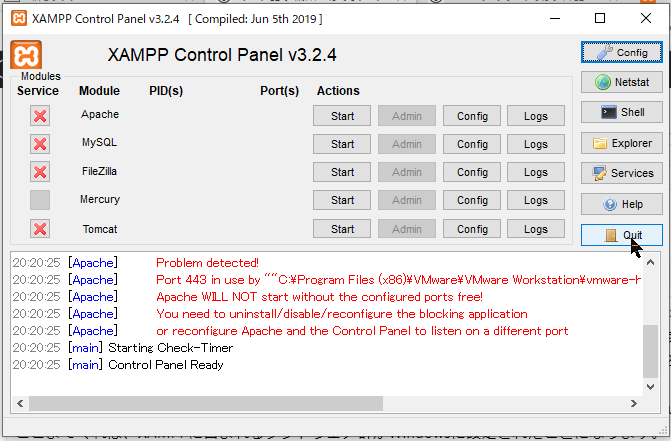Click the 'Port 443 in use by' log line
The image size is (671, 441).
point(398,280)
